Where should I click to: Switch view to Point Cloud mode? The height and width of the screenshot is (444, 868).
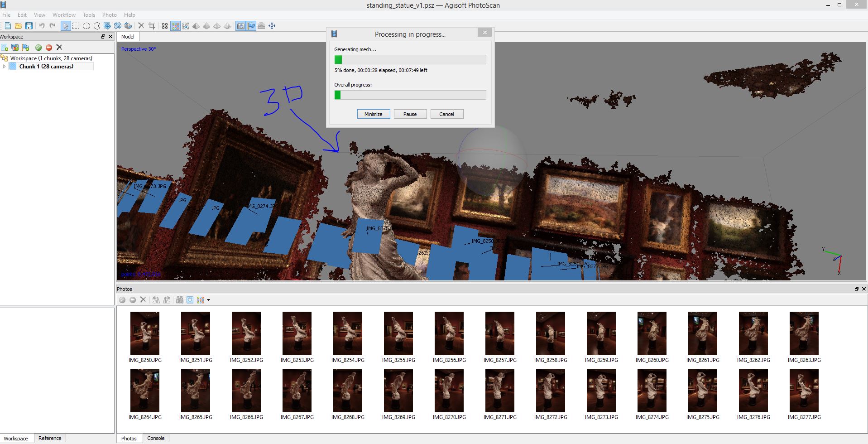tap(165, 26)
